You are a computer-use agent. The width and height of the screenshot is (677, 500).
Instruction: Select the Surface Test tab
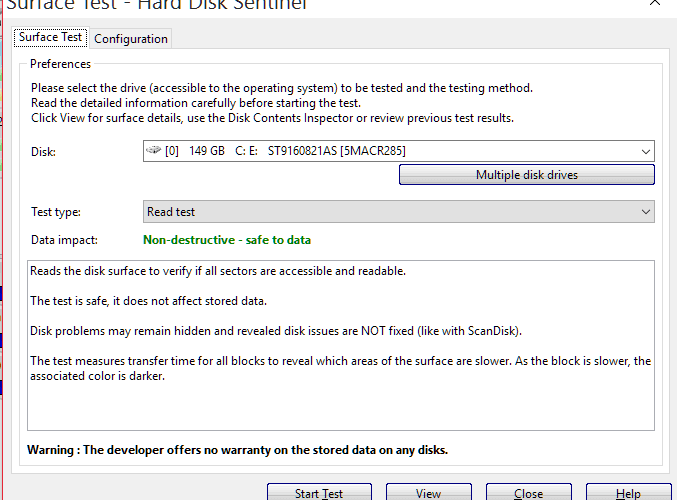pyautogui.click(x=51, y=37)
